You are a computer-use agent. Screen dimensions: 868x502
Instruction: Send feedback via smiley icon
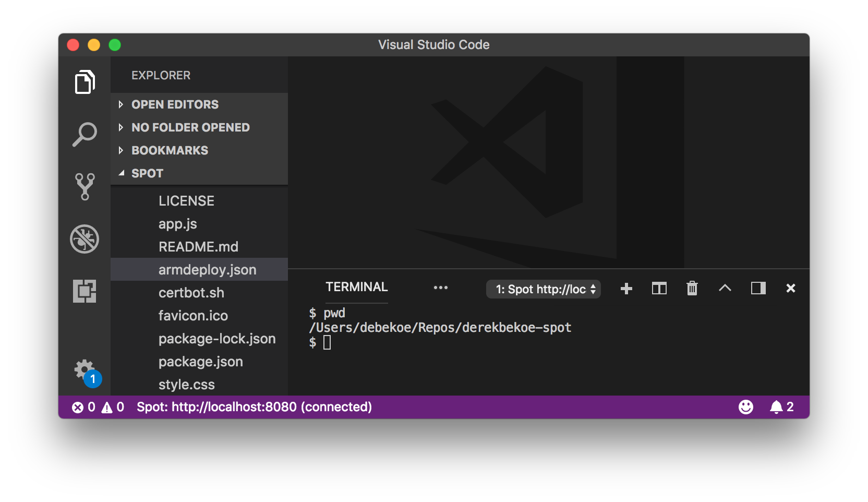746,407
